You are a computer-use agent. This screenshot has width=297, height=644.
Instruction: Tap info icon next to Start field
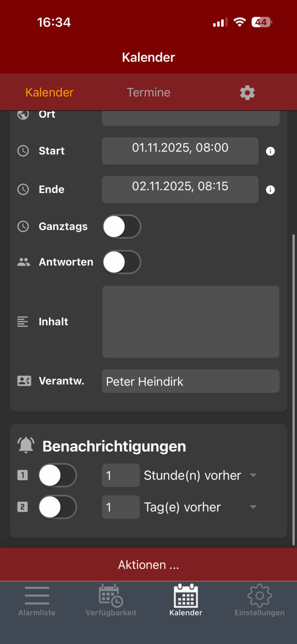(x=270, y=151)
